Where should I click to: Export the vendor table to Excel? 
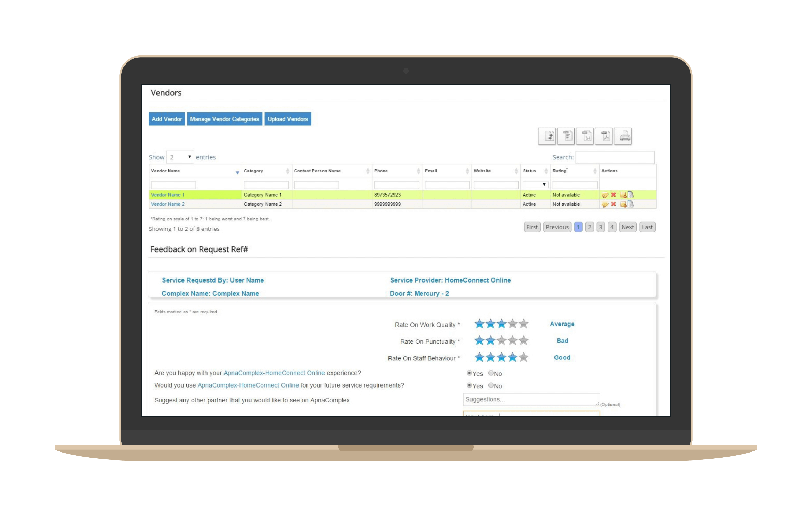[x=585, y=136]
